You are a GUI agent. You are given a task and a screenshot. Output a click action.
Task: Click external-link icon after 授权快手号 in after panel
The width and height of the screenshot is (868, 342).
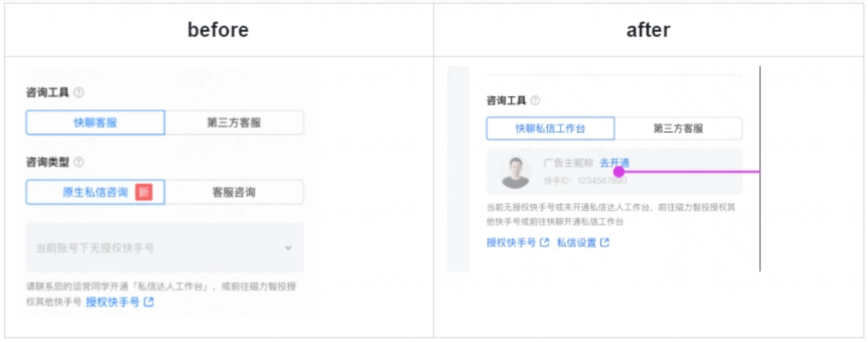545,243
